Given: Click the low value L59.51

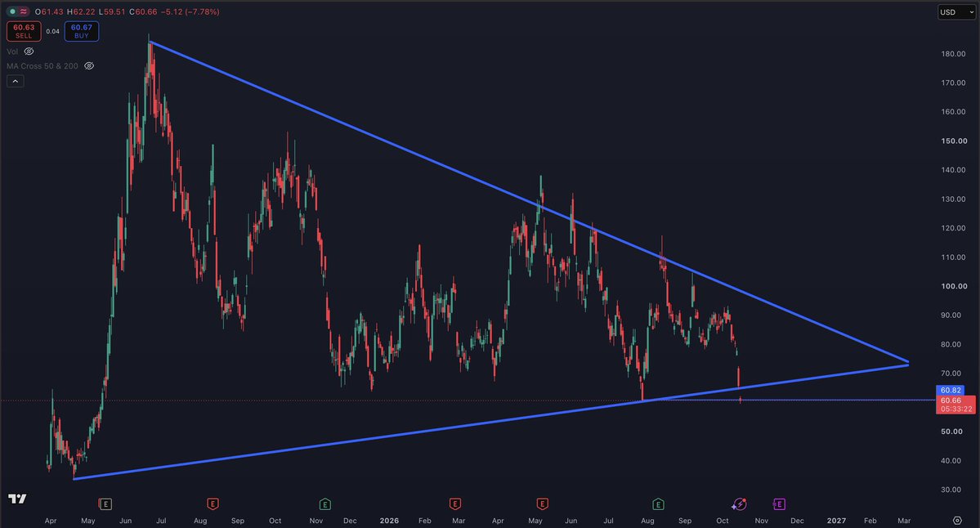Looking at the screenshot, I should click(112, 11).
